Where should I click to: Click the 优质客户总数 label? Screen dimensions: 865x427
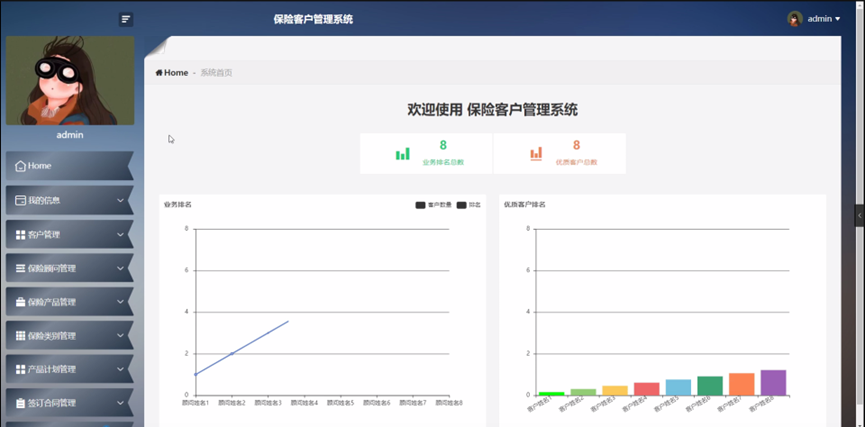pos(576,163)
